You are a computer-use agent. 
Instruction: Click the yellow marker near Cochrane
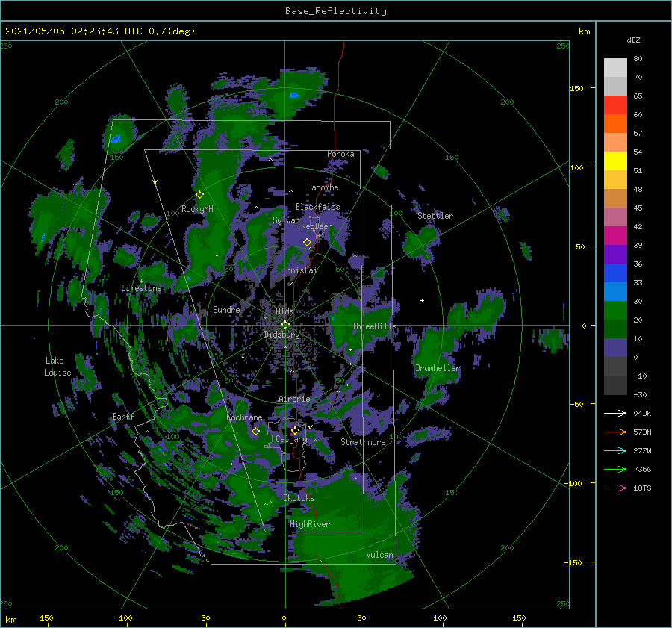tap(255, 431)
